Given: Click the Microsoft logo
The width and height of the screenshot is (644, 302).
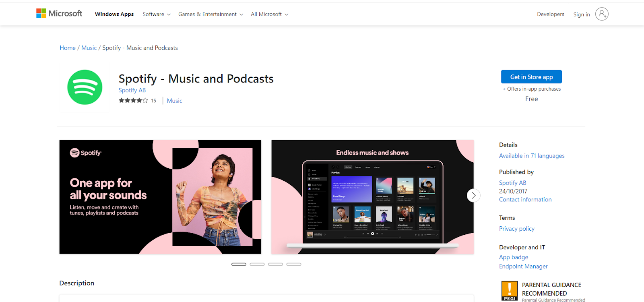Looking at the screenshot, I should [x=59, y=14].
